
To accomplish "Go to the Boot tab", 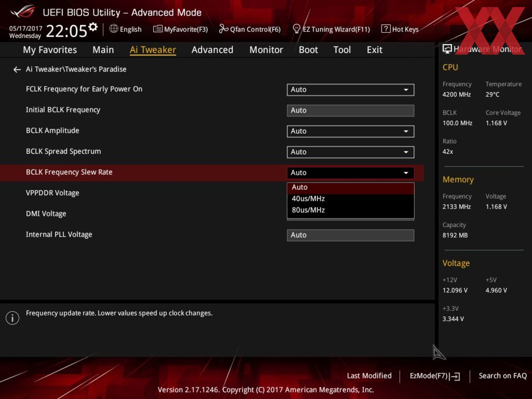I will pos(308,50).
